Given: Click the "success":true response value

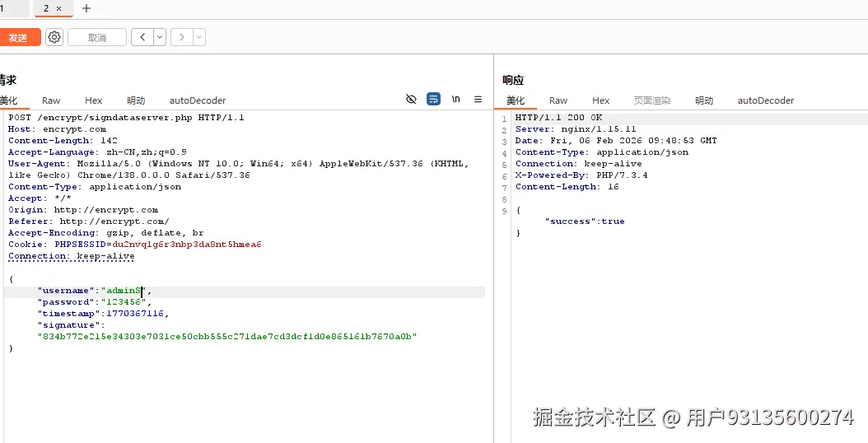Looking at the screenshot, I should pyautogui.click(x=585, y=221).
